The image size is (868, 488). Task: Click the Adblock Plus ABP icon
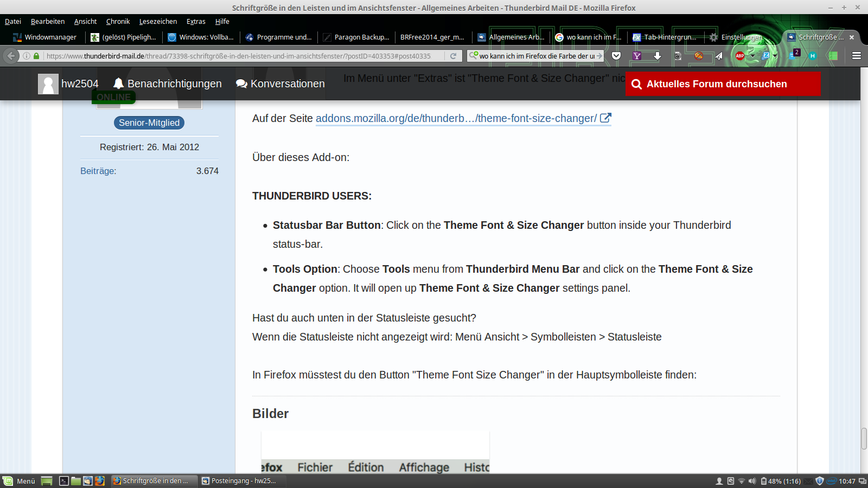(x=740, y=56)
